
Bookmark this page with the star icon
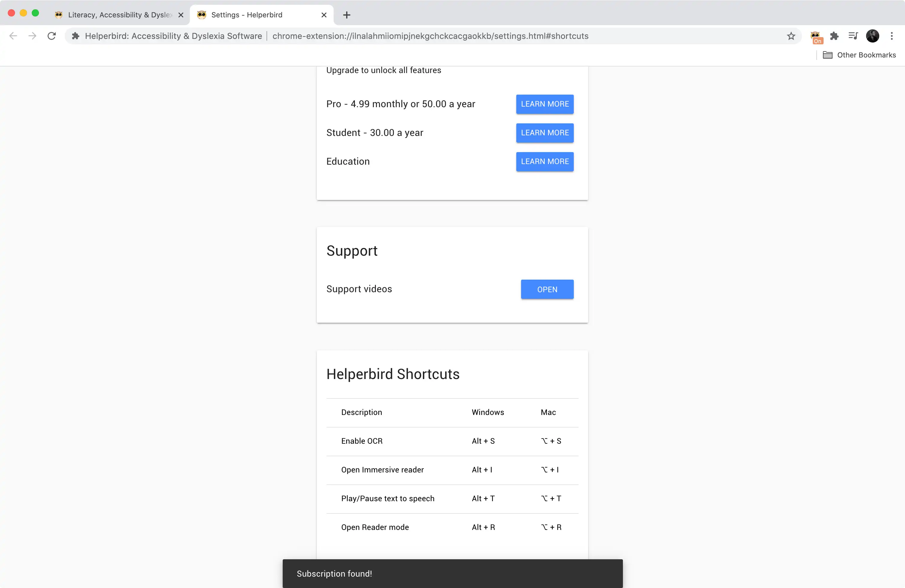(791, 36)
